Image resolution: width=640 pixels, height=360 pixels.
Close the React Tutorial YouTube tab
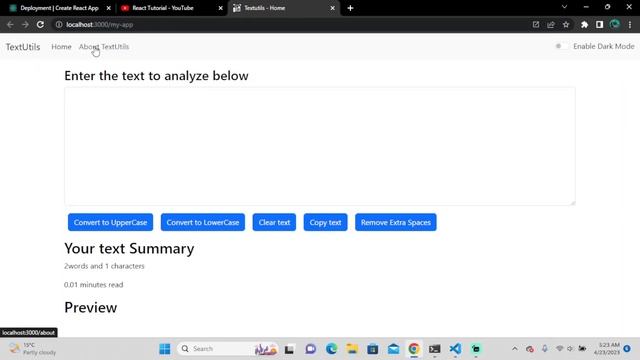coord(220,8)
